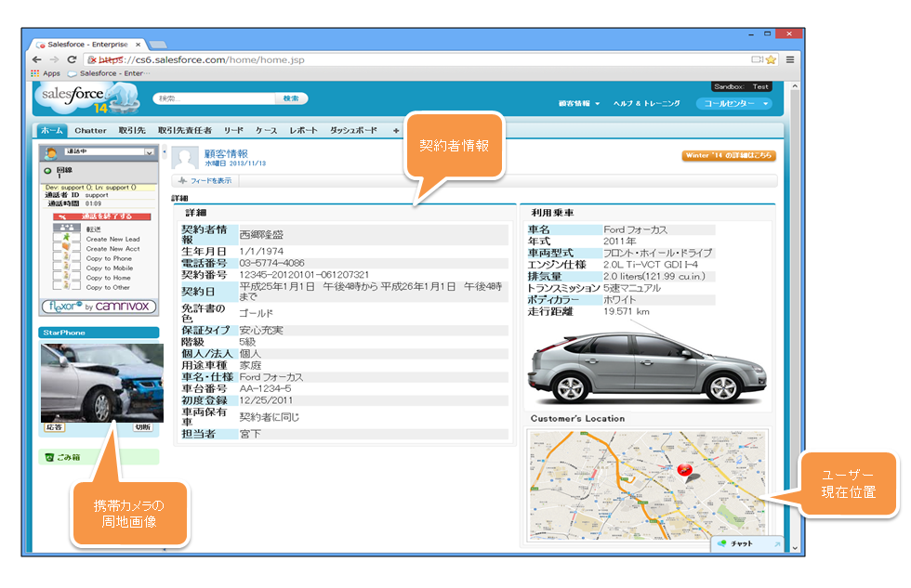Go back with the browser back arrow

(37, 59)
